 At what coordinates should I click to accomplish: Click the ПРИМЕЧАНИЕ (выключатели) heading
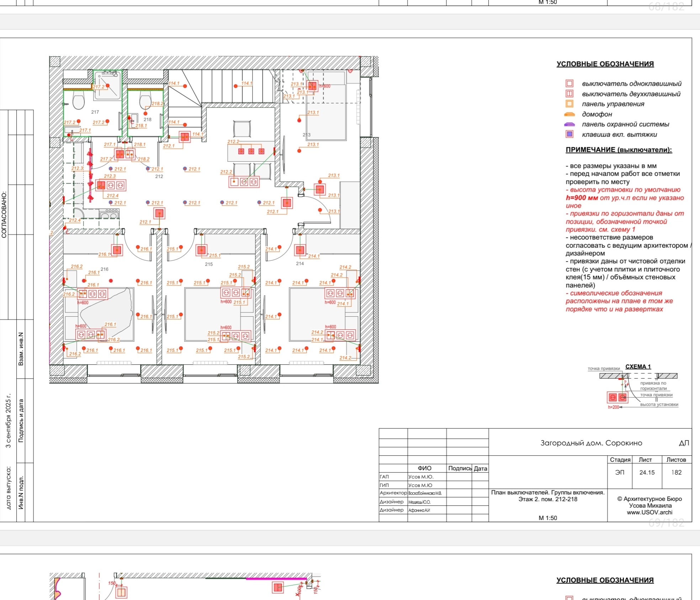pyautogui.click(x=619, y=150)
